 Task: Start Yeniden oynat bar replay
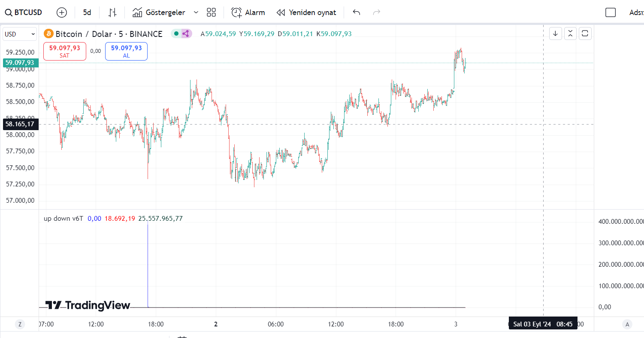[x=306, y=12]
